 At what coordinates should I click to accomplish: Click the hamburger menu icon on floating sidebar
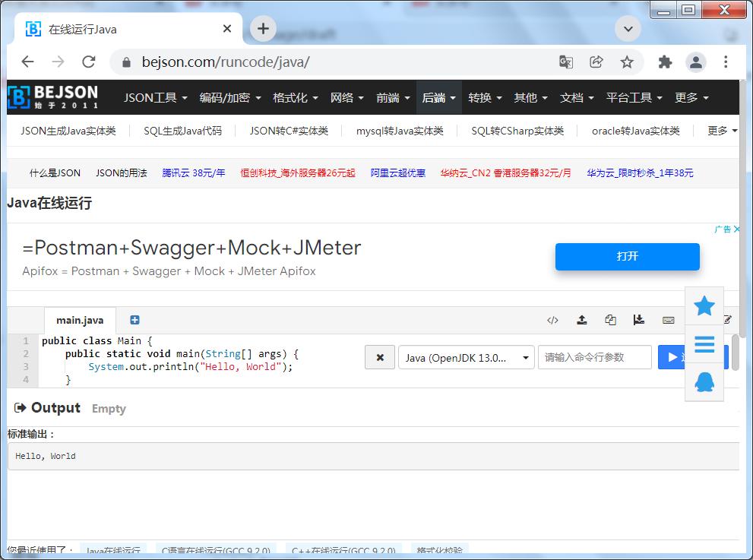(704, 344)
